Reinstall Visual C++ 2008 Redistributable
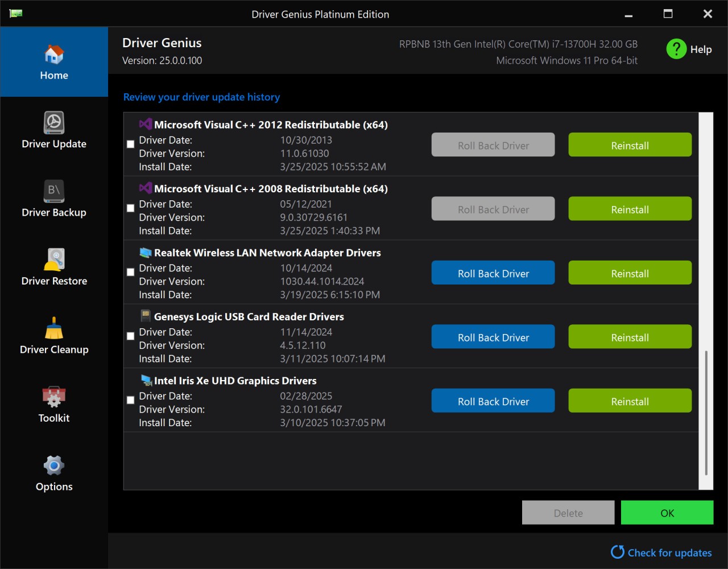 pyautogui.click(x=630, y=209)
